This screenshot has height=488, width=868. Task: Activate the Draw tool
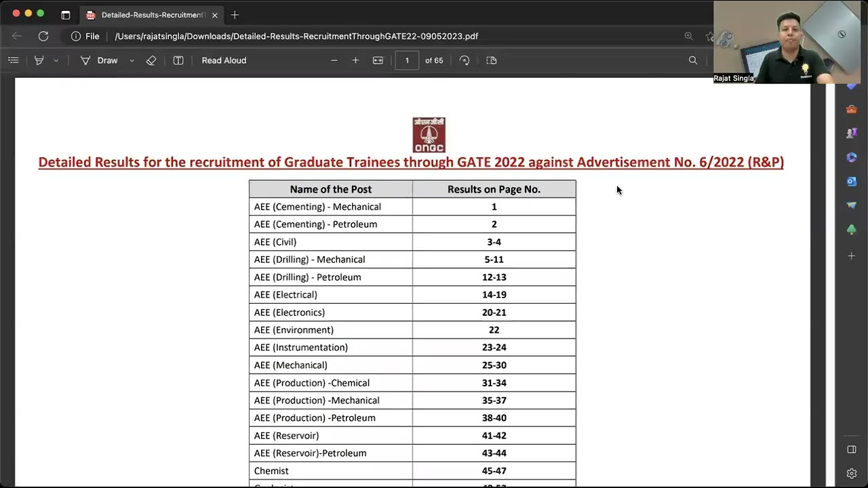[99, 60]
